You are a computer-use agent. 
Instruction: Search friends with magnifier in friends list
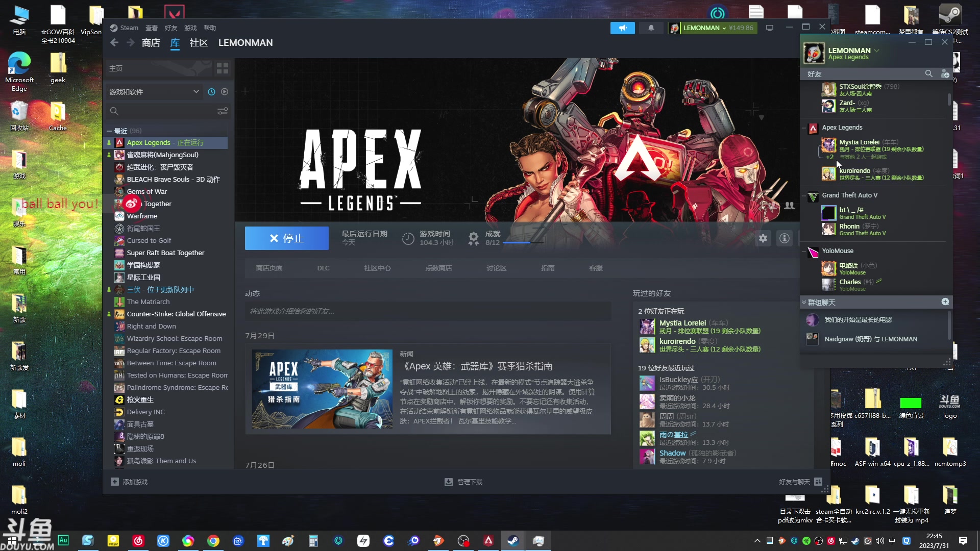point(929,74)
